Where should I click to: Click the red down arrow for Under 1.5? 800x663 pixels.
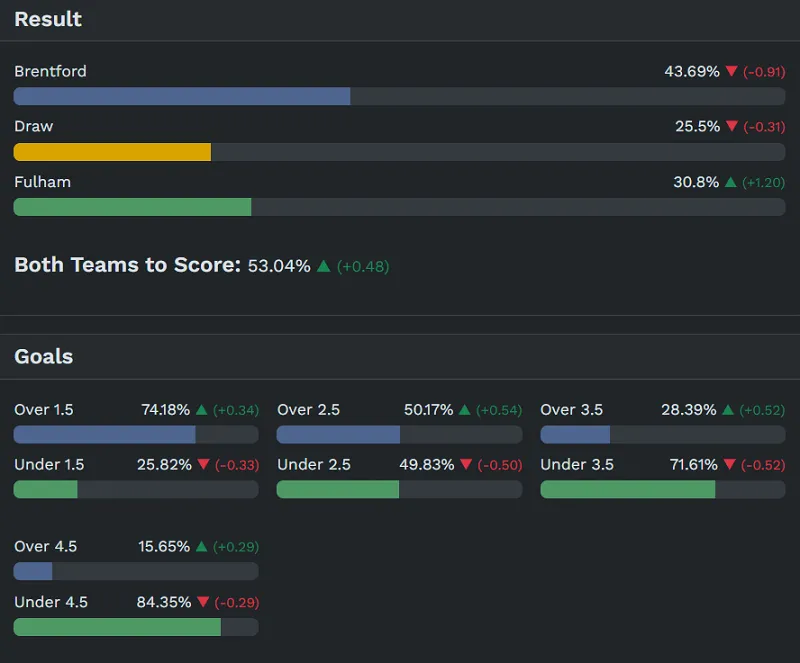coord(203,465)
